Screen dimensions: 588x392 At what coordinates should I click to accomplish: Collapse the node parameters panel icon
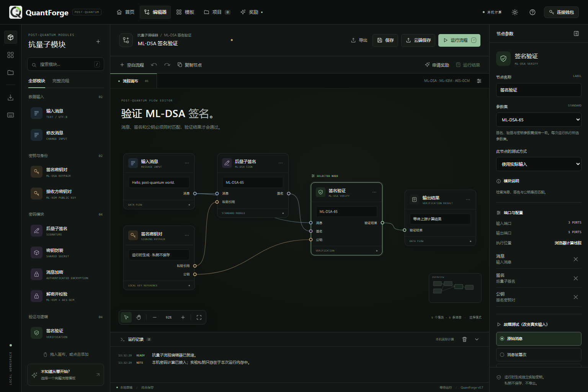[576, 34]
